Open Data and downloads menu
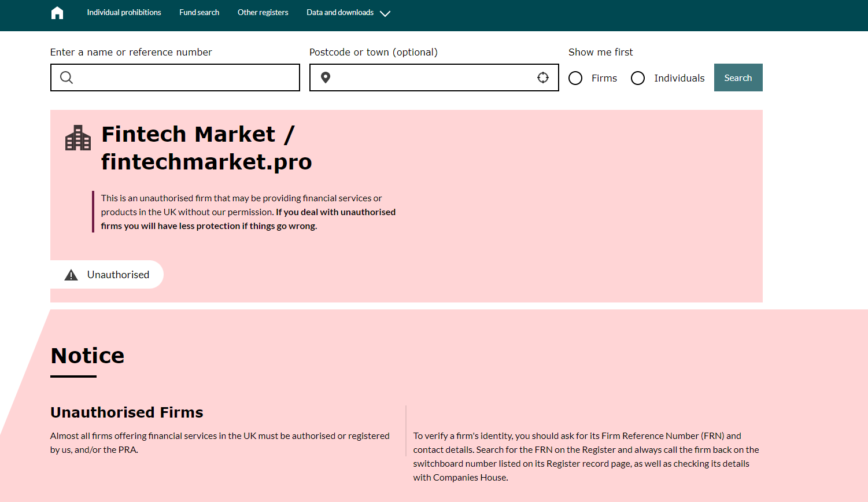This screenshot has width=868, height=502. (340, 12)
